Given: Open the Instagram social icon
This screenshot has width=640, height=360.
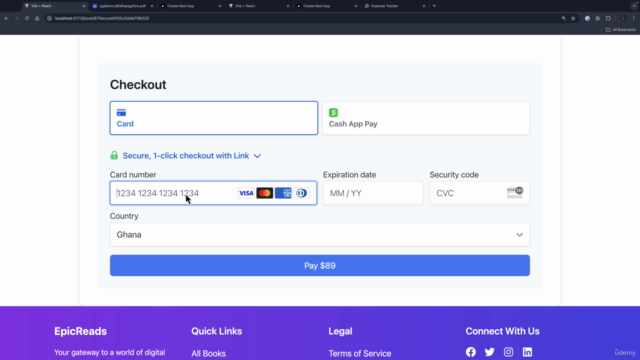Looking at the screenshot, I should pos(508,352).
